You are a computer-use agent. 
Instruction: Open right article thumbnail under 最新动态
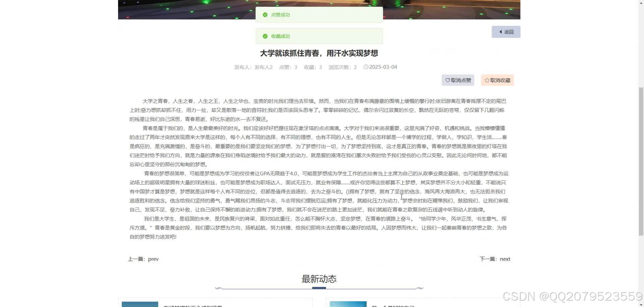[348, 304]
